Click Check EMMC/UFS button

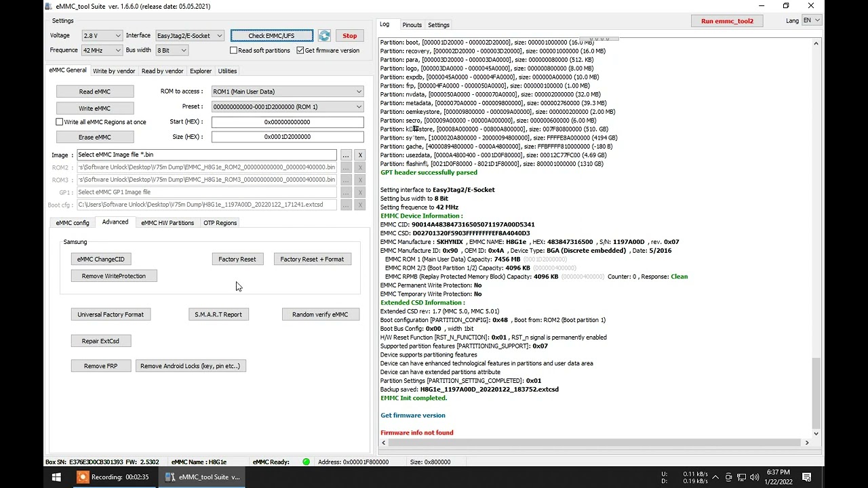tap(272, 36)
